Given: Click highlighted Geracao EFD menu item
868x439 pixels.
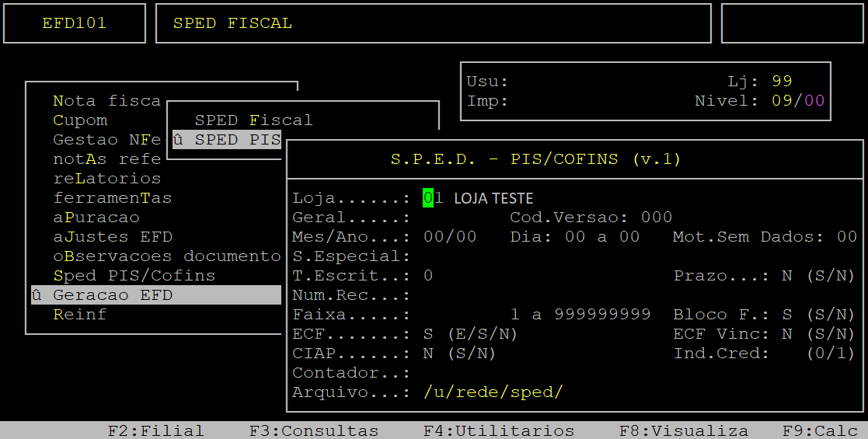Looking at the screenshot, I should pyautogui.click(x=156, y=295).
